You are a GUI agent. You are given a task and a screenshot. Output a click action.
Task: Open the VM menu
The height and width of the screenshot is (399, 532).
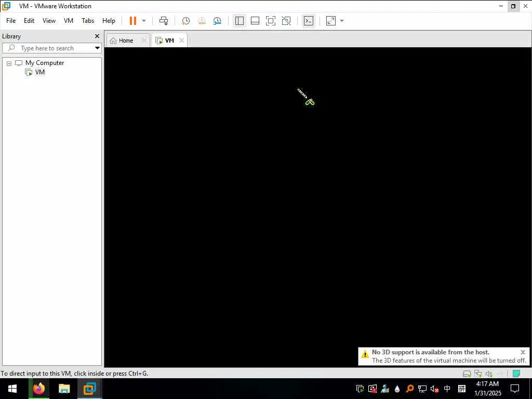click(x=69, y=21)
